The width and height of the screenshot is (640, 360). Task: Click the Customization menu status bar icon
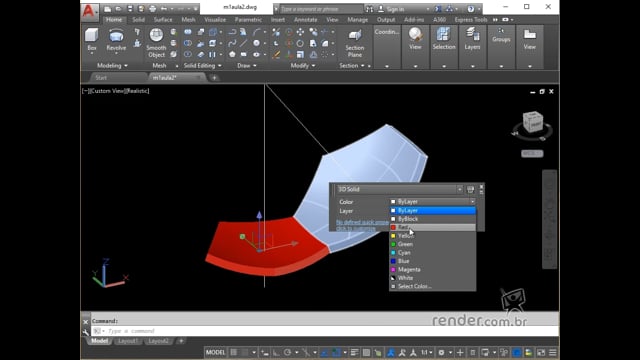point(553,352)
